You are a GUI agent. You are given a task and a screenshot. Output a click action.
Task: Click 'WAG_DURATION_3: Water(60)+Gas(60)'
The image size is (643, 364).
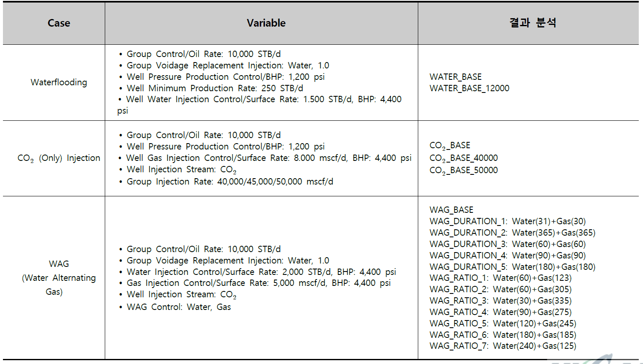pos(507,244)
